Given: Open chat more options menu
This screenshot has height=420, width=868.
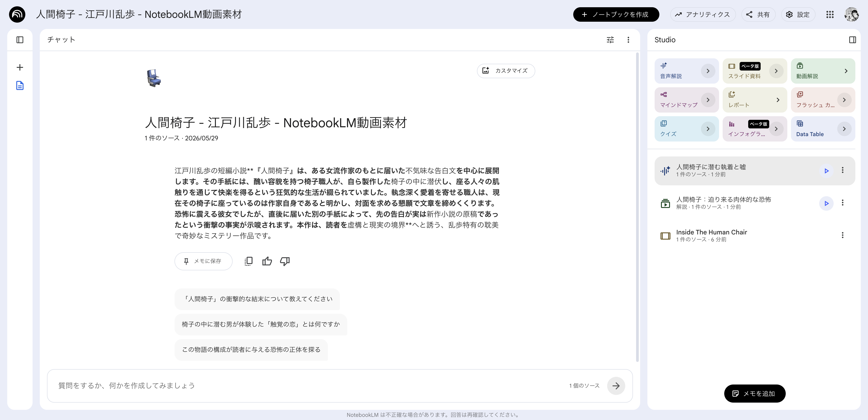Looking at the screenshot, I should 628,40.
